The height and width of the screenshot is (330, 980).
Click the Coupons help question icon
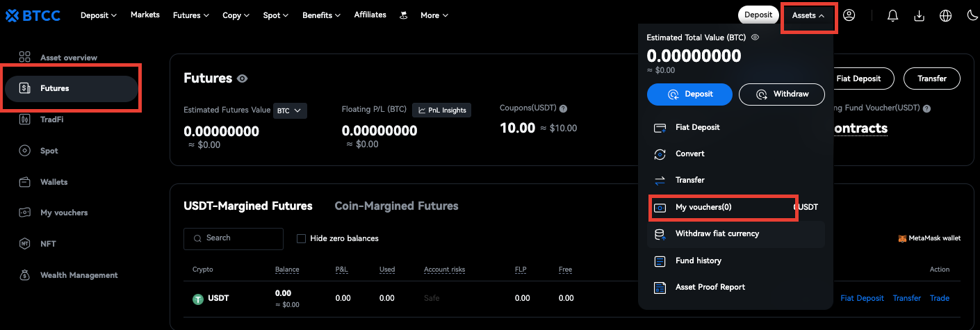click(563, 108)
